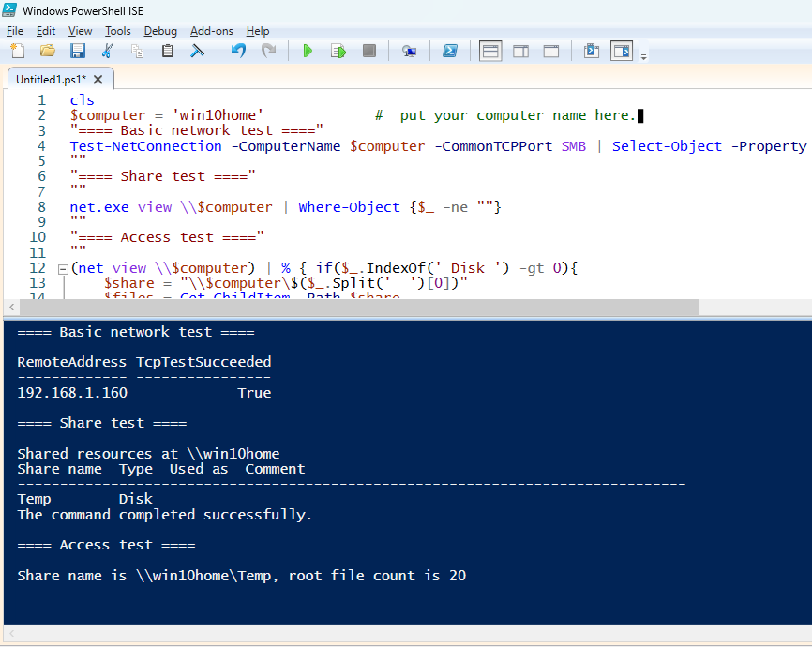Toggle the command add-on pane
The width and height of the screenshot is (812, 647).
[x=622, y=51]
